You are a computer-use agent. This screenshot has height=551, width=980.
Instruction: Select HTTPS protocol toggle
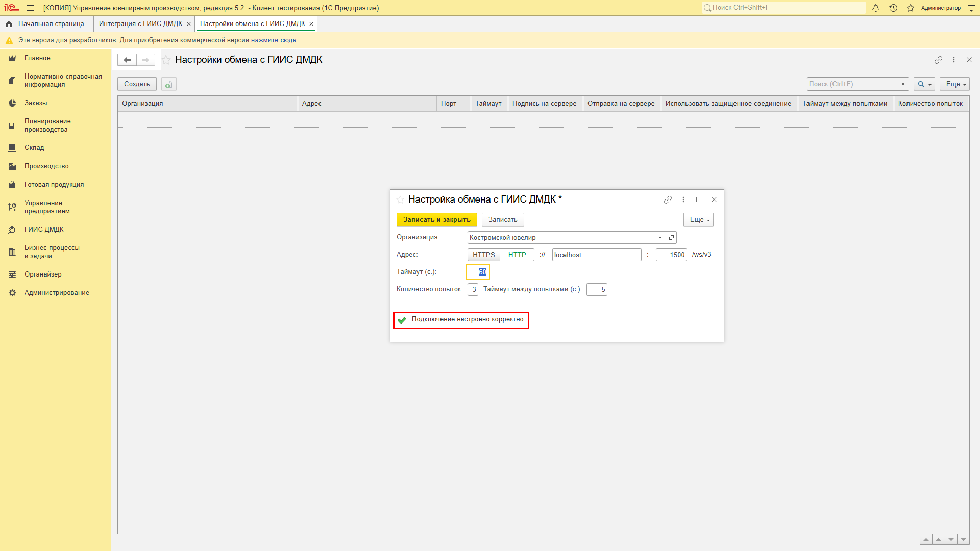484,255
